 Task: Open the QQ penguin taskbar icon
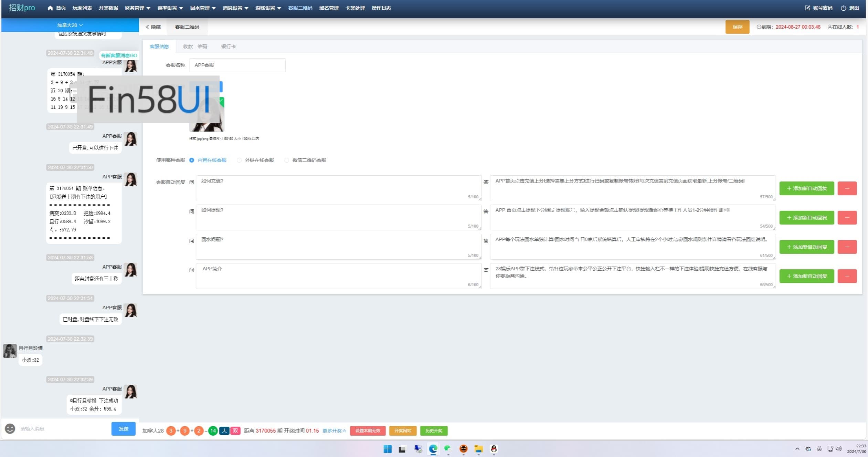pos(494,449)
